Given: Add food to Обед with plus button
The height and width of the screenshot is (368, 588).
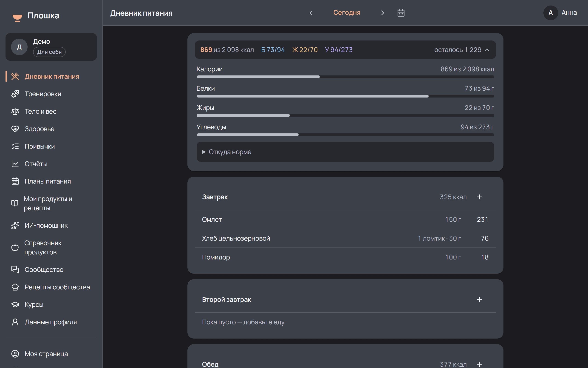Looking at the screenshot, I should pos(479,364).
